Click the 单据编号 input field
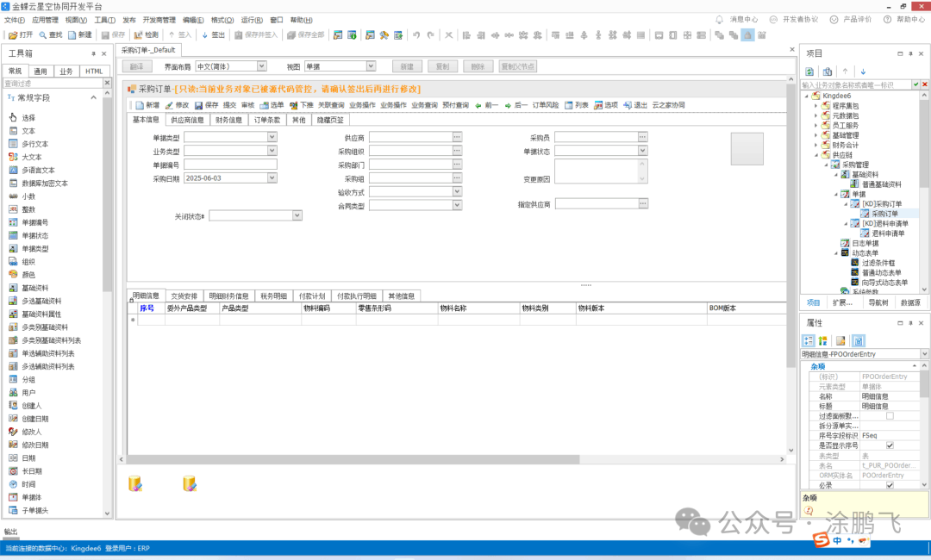Screen dimensions: 931x560 click(229, 165)
